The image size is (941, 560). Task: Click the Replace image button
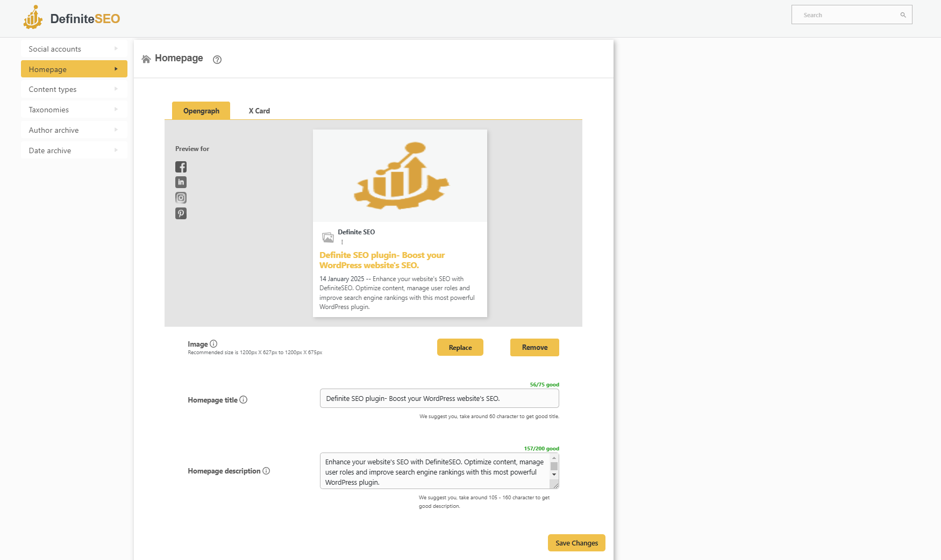[x=460, y=347]
